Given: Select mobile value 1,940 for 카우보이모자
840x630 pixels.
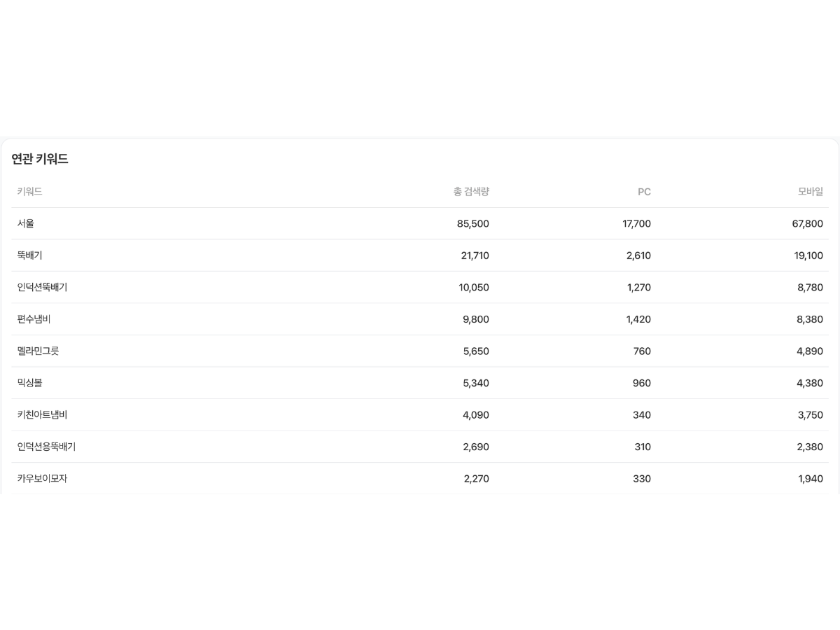Looking at the screenshot, I should (811, 479).
